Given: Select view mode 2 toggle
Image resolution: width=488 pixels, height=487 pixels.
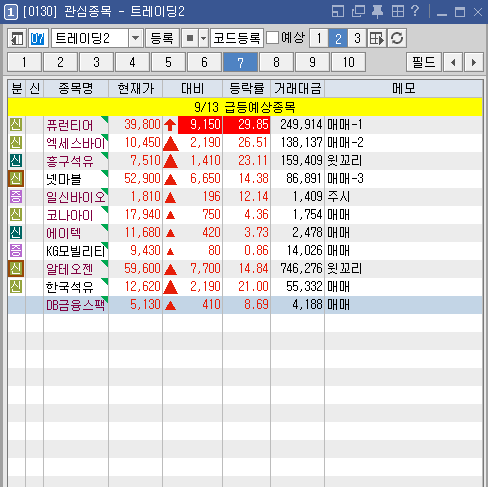Looking at the screenshot, I should point(338,38).
